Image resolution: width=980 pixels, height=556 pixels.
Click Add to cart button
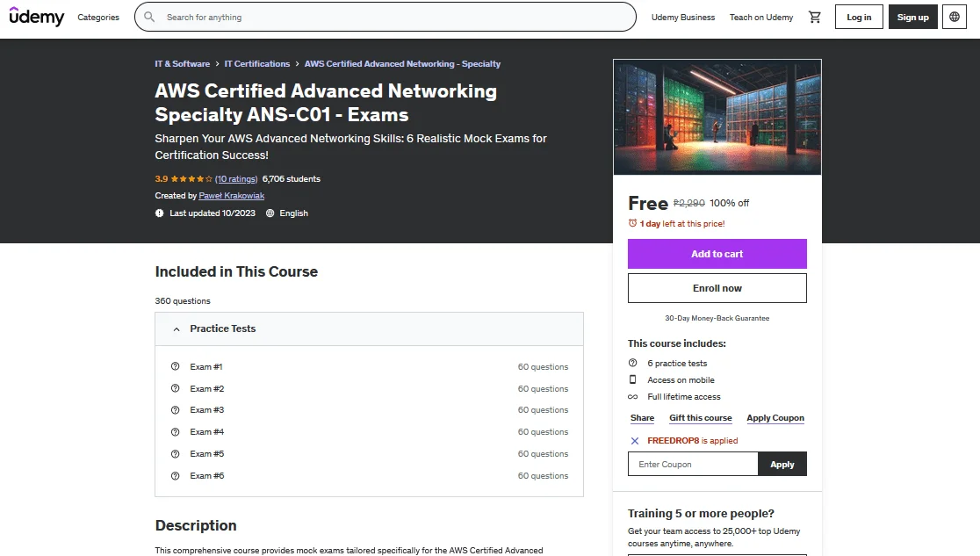(x=717, y=254)
